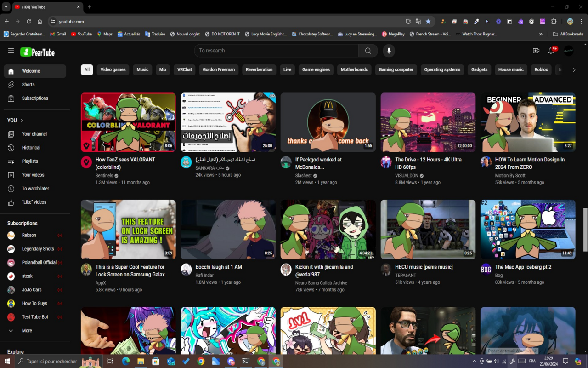Screen dimensions: 588x368
Task: Toggle the sidebar with the hamburger icon
Action: pos(11,51)
